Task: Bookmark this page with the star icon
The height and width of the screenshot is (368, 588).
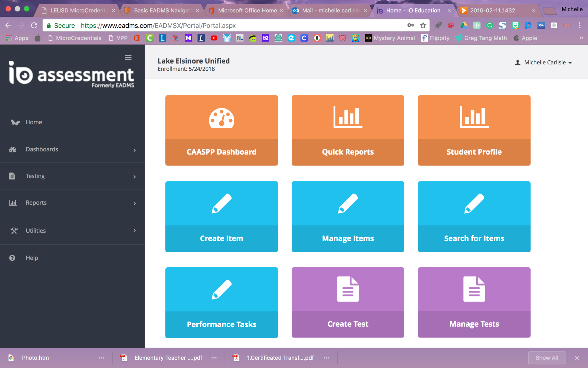Action: [x=423, y=26]
